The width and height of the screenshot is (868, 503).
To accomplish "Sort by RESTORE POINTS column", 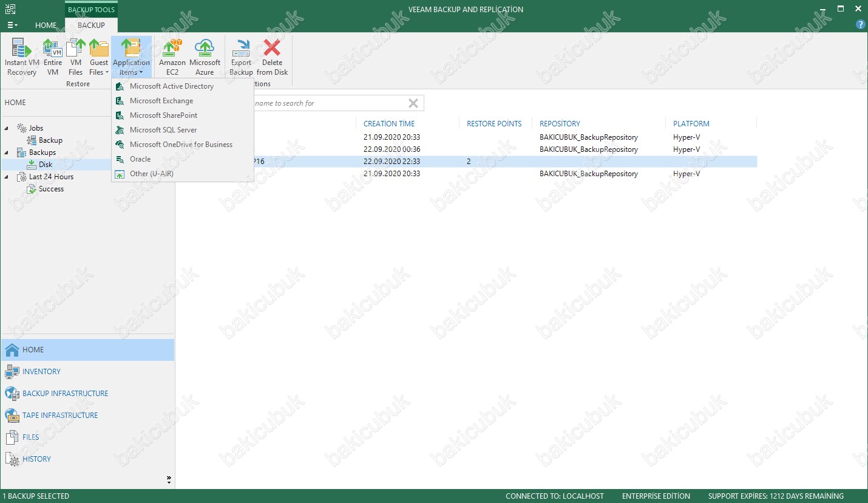I will coord(494,123).
